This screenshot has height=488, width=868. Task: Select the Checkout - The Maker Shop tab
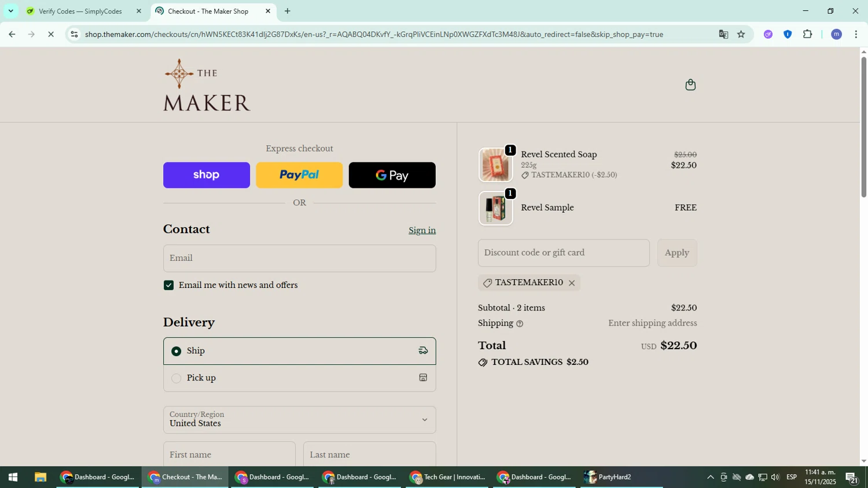click(x=213, y=11)
